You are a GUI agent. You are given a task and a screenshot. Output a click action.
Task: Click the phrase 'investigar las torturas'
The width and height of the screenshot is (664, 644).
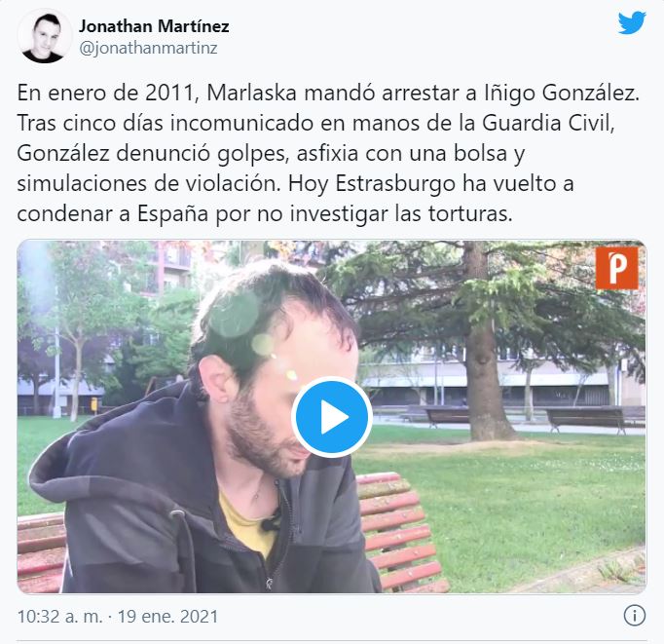pyautogui.click(x=401, y=214)
